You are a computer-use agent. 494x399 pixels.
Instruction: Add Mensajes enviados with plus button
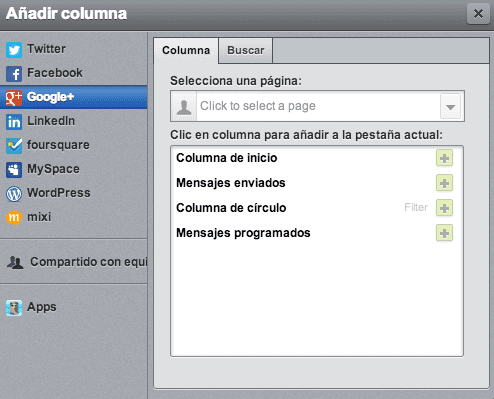point(444,183)
